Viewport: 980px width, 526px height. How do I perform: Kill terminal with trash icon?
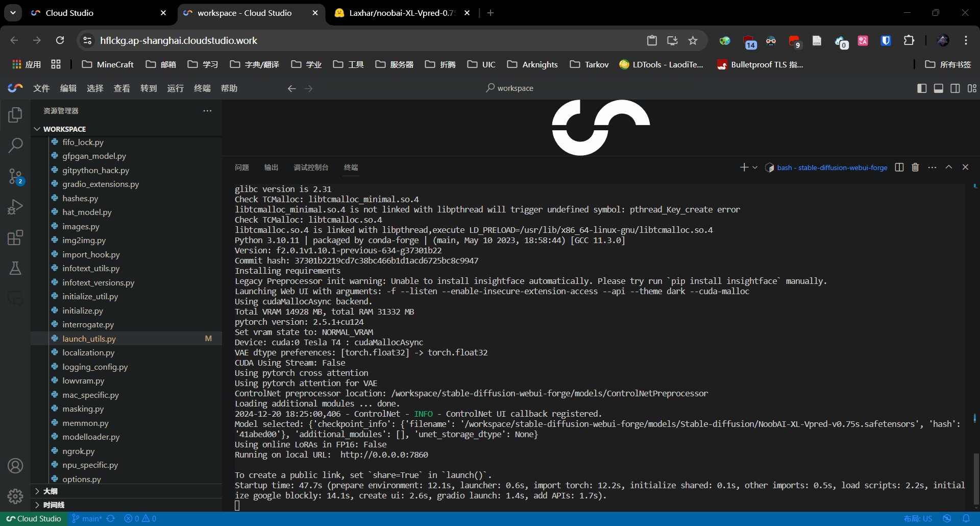[x=915, y=168]
